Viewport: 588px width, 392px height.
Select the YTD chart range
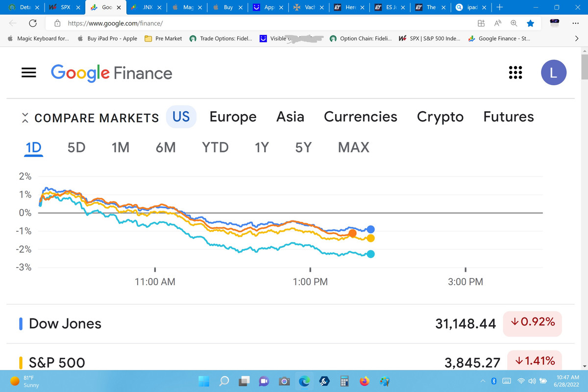pos(215,147)
